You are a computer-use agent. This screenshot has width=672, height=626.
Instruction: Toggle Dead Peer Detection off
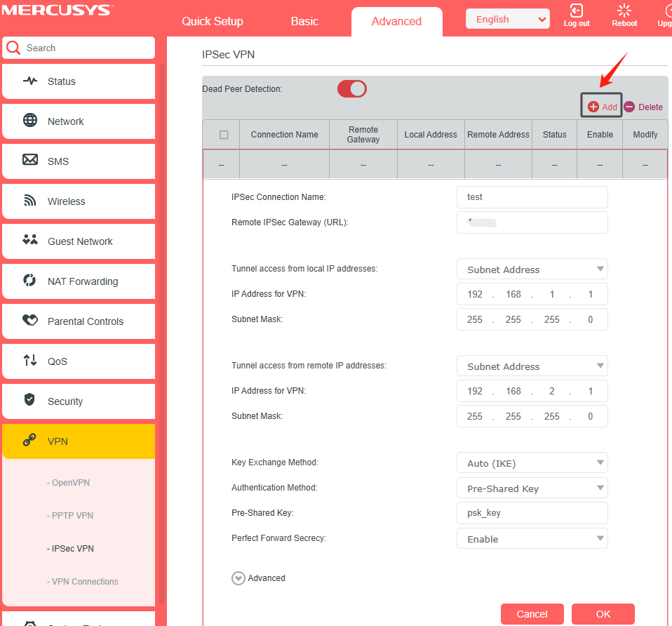tap(351, 89)
